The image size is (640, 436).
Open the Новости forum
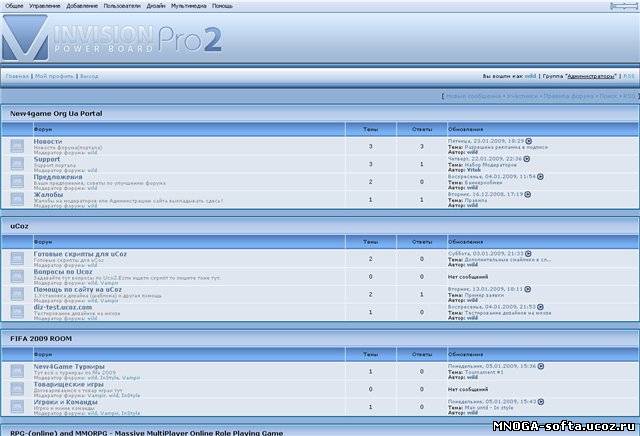coord(48,141)
